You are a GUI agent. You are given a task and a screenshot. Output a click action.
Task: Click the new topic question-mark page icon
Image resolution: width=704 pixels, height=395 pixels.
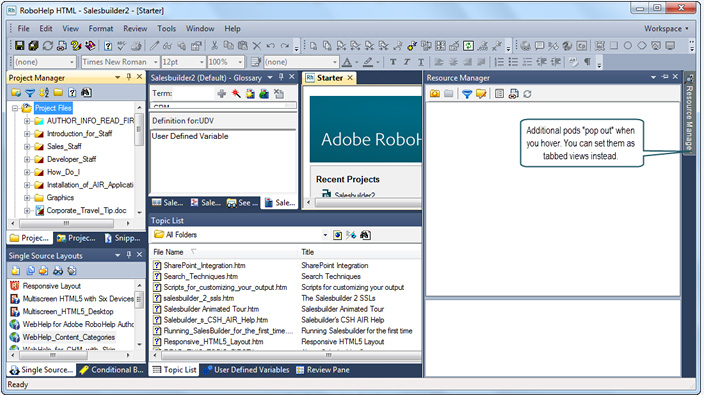[x=108, y=45]
